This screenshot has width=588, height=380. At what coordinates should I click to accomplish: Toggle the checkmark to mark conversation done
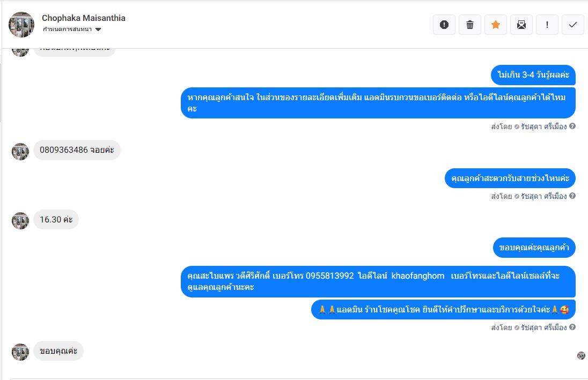573,25
